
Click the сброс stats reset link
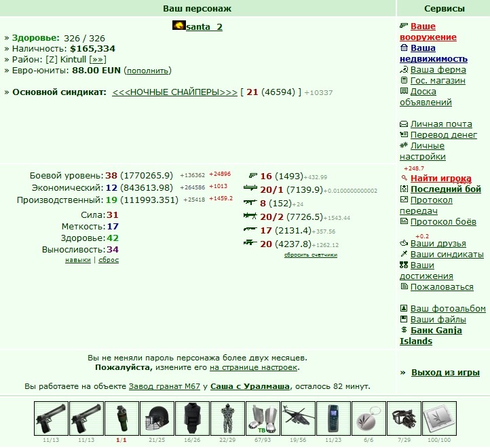(x=109, y=260)
